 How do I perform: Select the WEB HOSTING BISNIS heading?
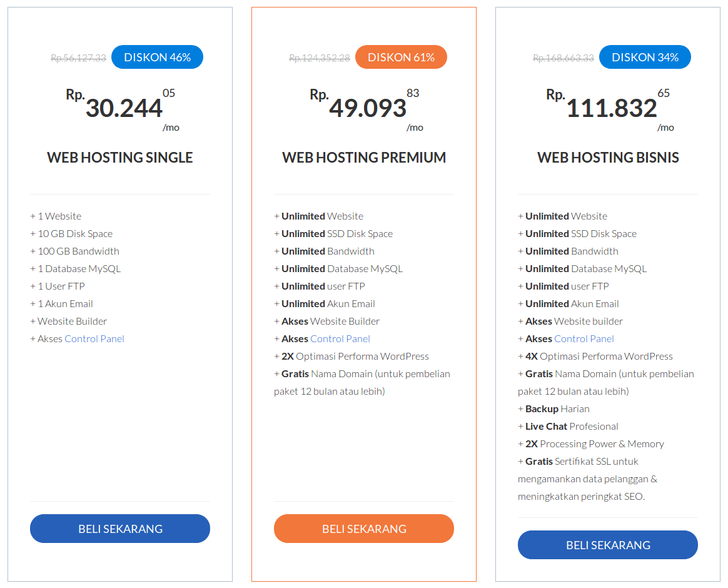[608, 158]
